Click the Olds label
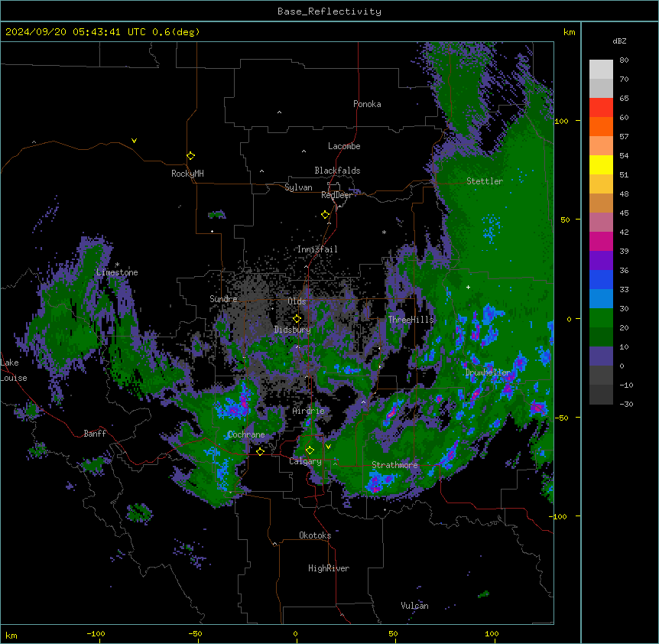The height and width of the screenshot is (644, 659). click(x=297, y=301)
